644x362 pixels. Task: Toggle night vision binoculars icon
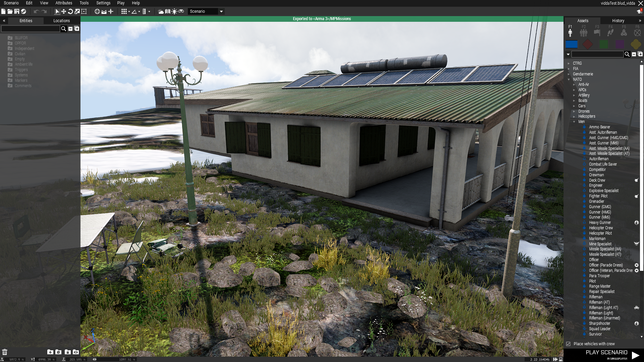click(181, 11)
